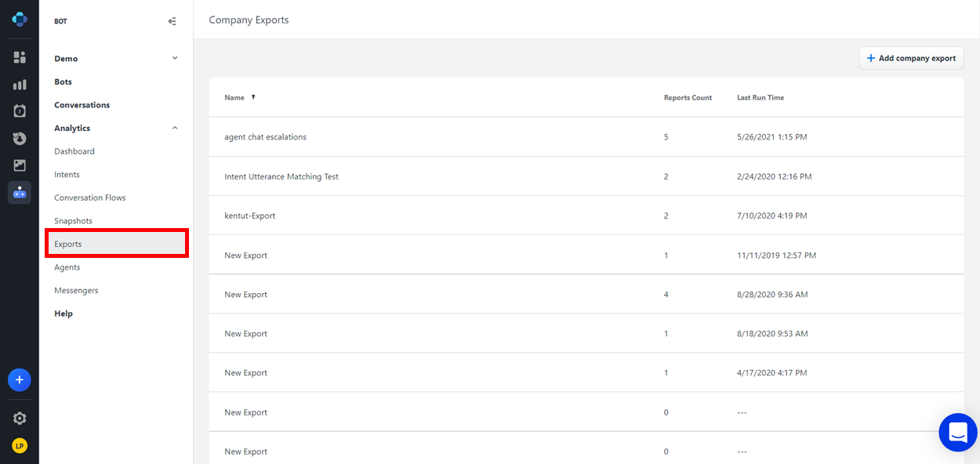Open settings gear icon
Screen dimensions: 980x464
pos(20,419)
